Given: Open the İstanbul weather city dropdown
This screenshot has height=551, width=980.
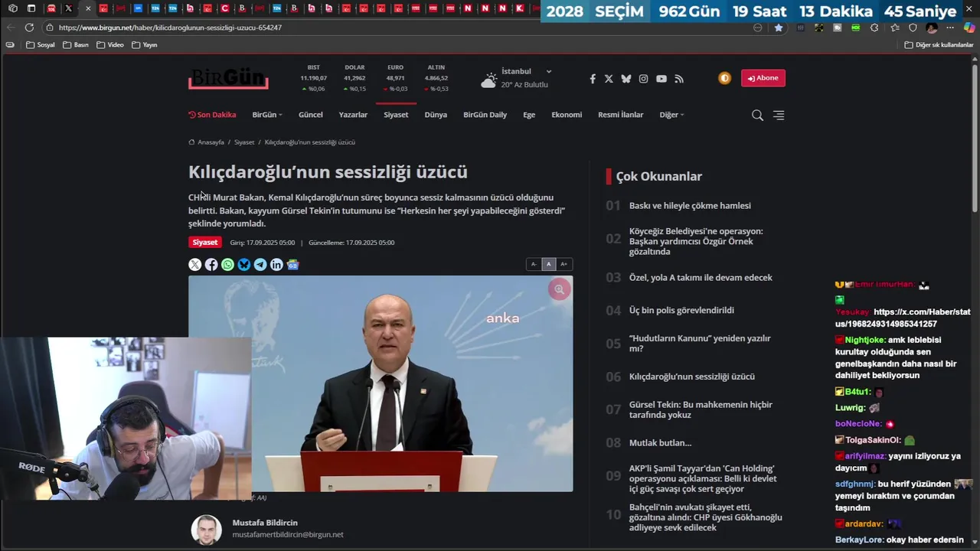Looking at the screenshot, I should (x=526, y=71).
